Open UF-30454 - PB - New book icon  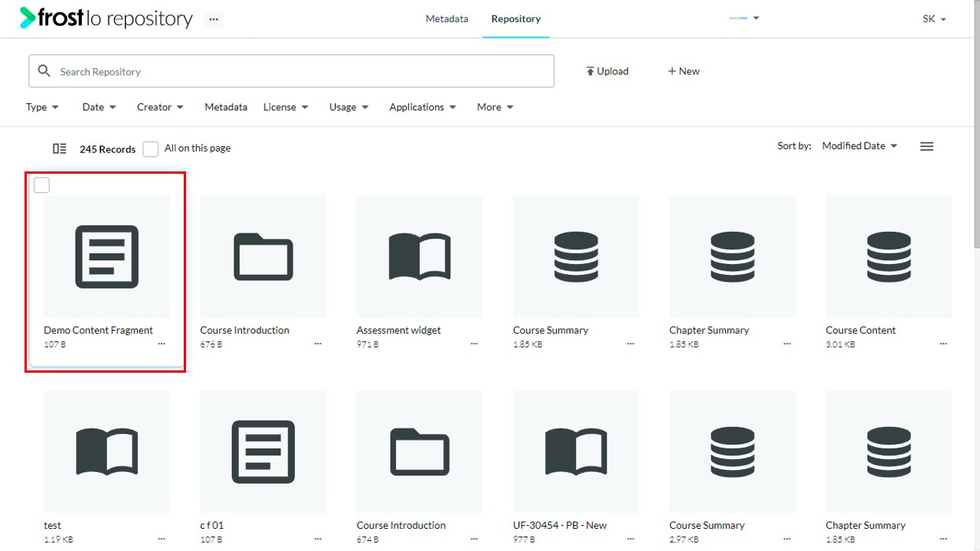coord(576,452)
